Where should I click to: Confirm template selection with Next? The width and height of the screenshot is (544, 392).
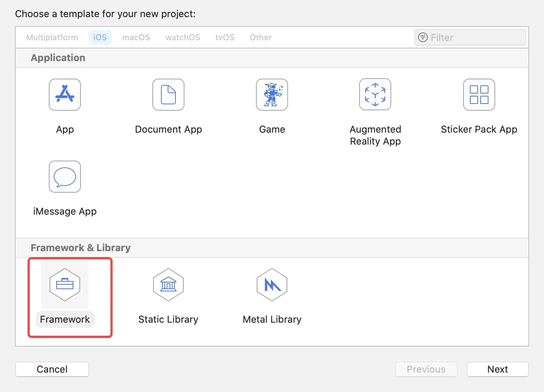click(497, 369)
